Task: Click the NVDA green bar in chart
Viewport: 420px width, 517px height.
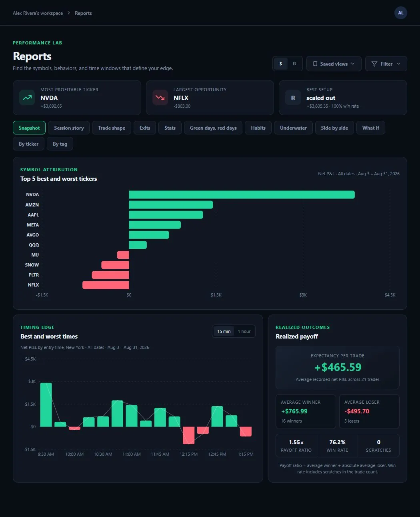Action: click(x=242, y=194)
